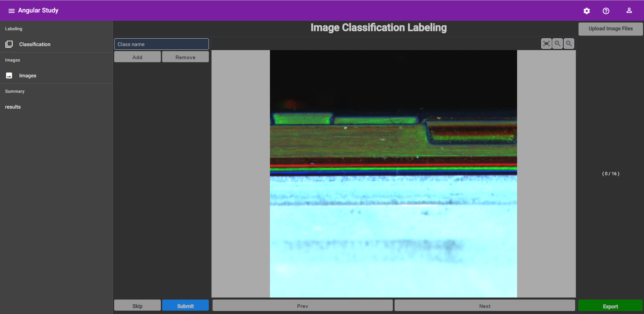Export the labeling results
This screenshot has height=314, width=644.
[610, 306]
